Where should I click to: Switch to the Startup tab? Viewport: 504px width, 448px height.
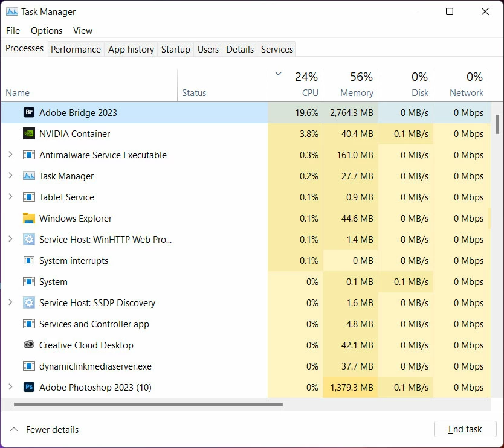coord(175,49)
